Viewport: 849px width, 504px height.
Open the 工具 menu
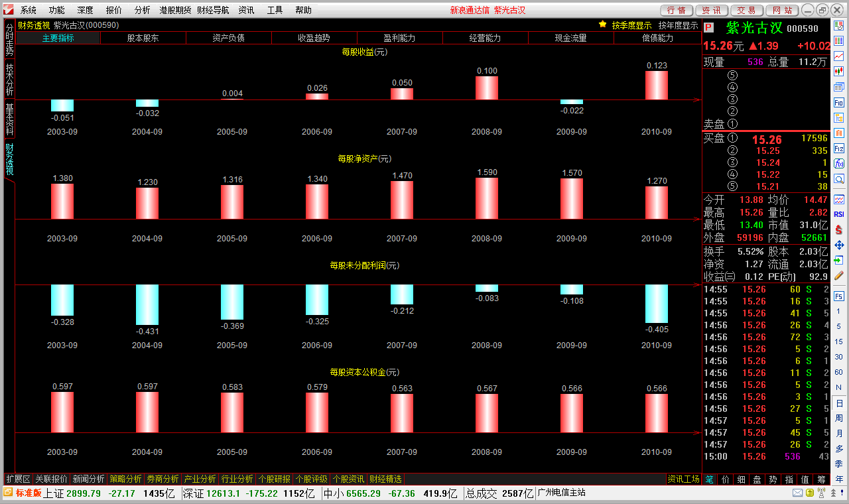[x=275, y=10]
